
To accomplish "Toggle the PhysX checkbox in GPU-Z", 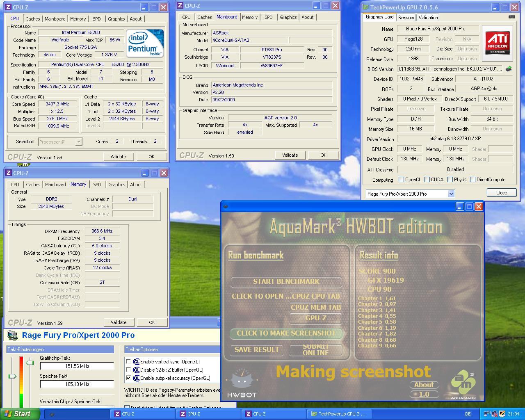I will [x=450, y=180].
